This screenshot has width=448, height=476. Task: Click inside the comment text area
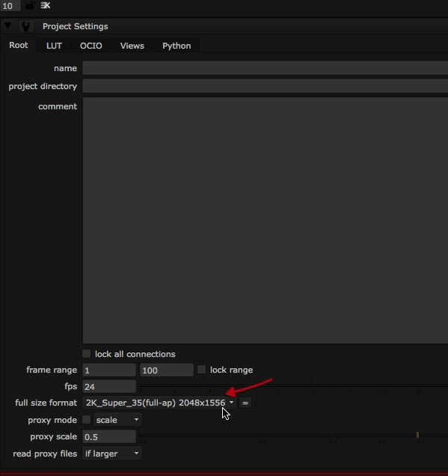click(265, 221)
